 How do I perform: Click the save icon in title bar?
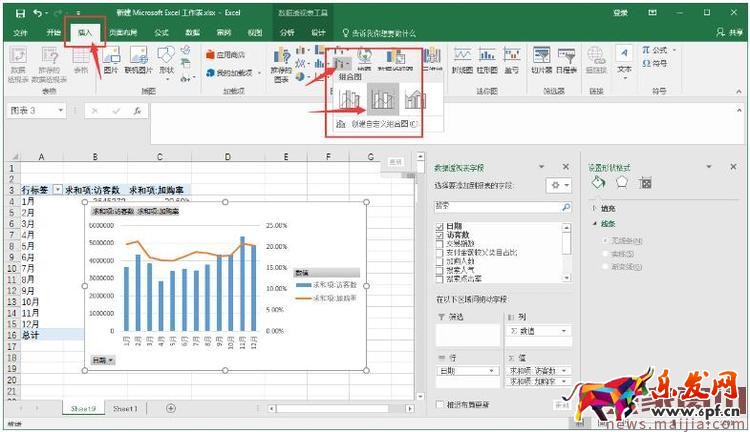[x=20, y=13]
